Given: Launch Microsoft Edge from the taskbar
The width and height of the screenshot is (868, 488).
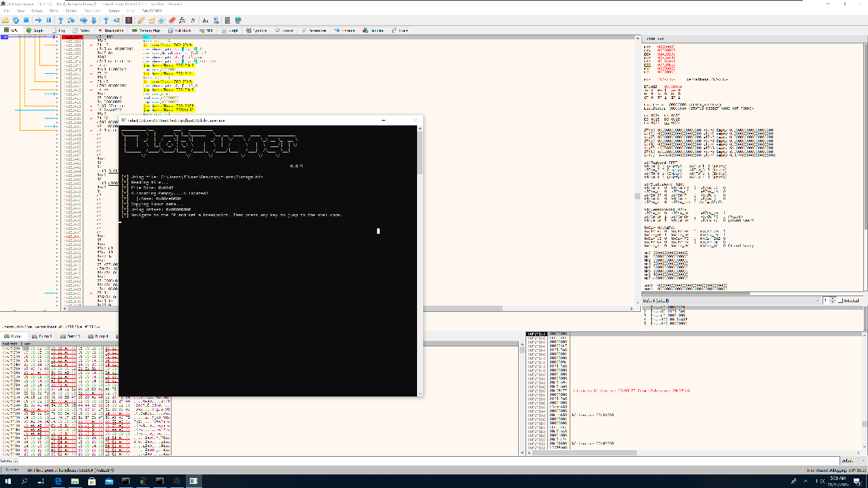Looking at the screenshot, I should click(x=58, y=481).
